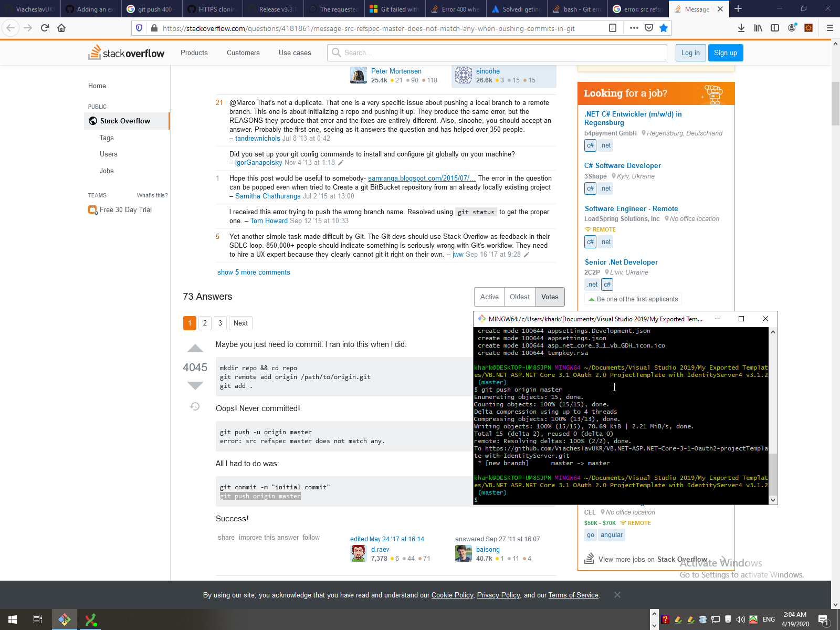Image resolution: width=840 pixels, height=630 pixels.
Task: Toggle reader view in the address bar
Action: 613,28
